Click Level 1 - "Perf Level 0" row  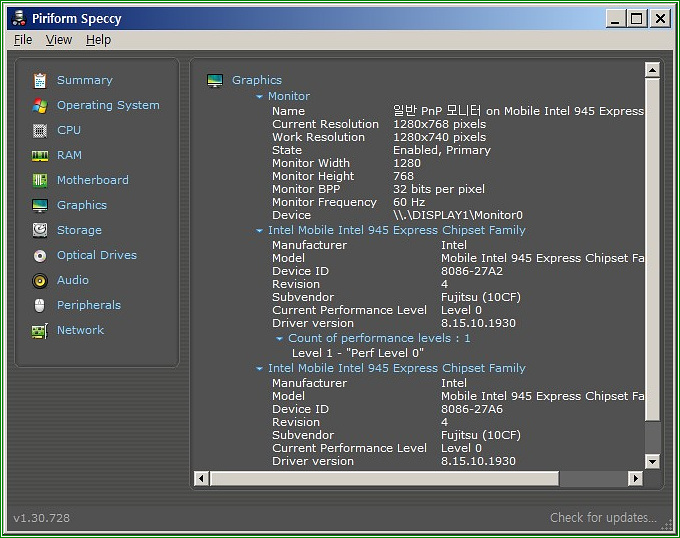(358, 353)
